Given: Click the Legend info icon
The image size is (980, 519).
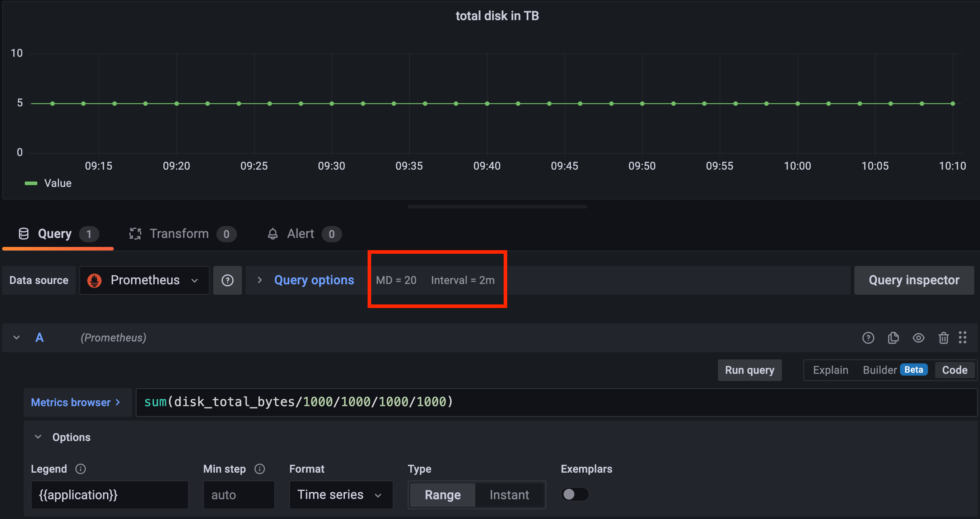Looking at the screenshot, I should coord(80,469).
